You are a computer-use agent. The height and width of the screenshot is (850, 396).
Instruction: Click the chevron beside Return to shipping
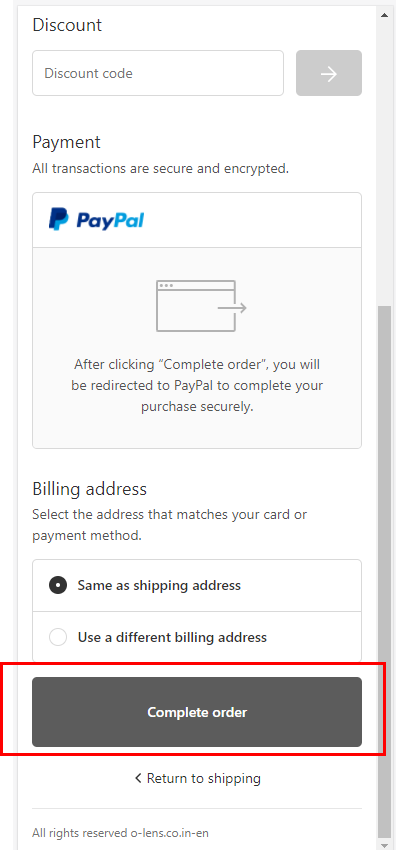138,778
